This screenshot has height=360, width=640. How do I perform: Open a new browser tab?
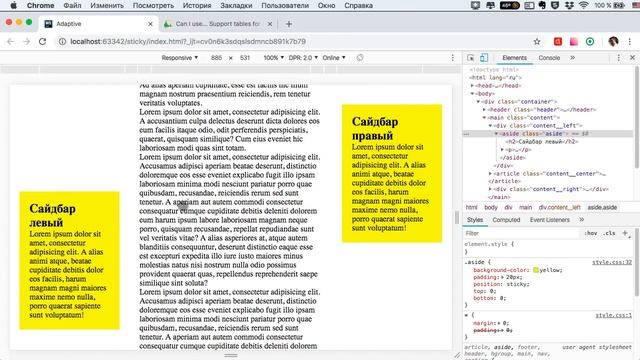point(289,24)
